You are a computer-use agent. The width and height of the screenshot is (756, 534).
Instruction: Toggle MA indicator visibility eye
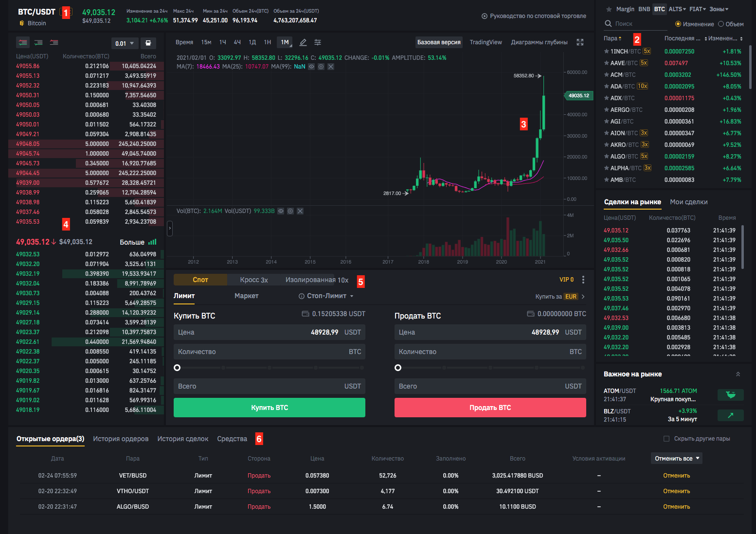pos(311,67)
